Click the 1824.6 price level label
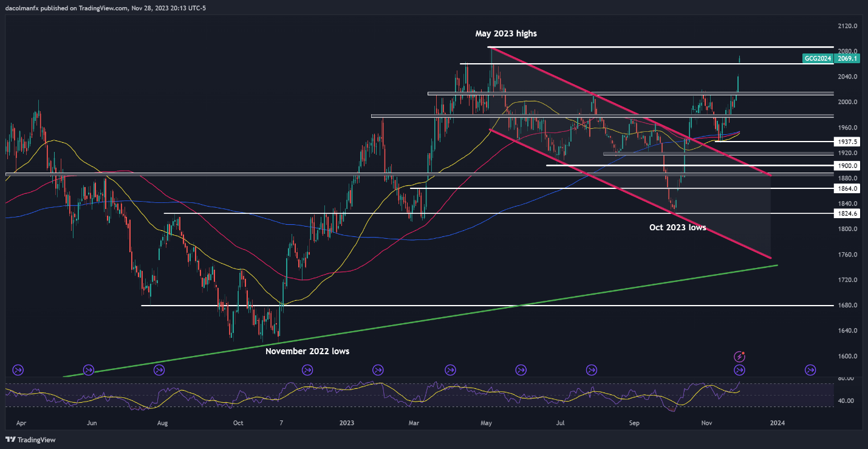868x449 pixels. click(x=847, y=213)
